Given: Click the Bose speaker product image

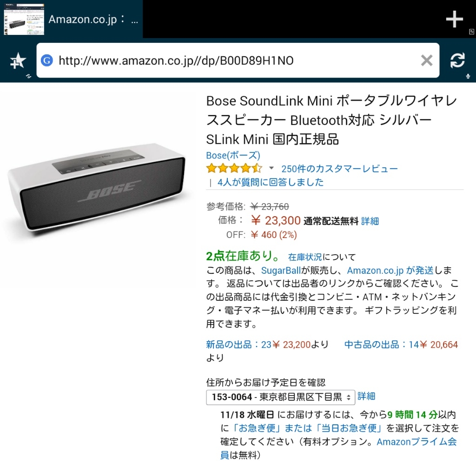Looking at the screenshot, I should 96,188.
